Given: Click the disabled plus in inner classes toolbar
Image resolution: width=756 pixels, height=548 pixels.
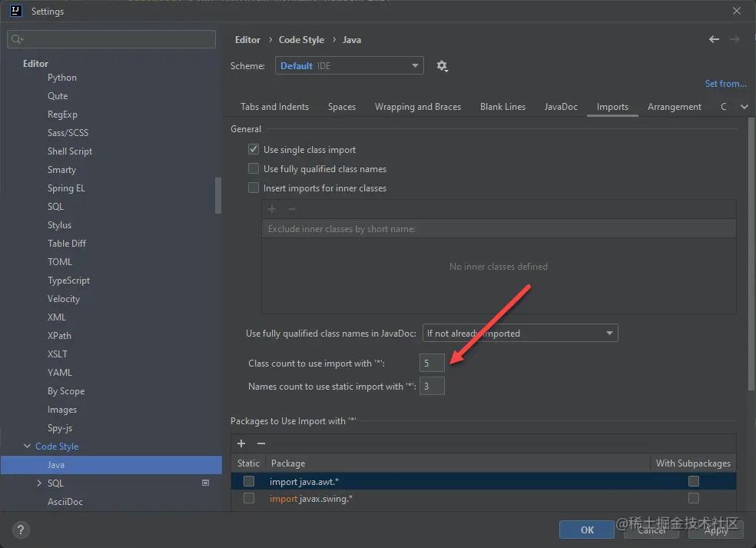Looking at the screenshot, I should point(272,209).
